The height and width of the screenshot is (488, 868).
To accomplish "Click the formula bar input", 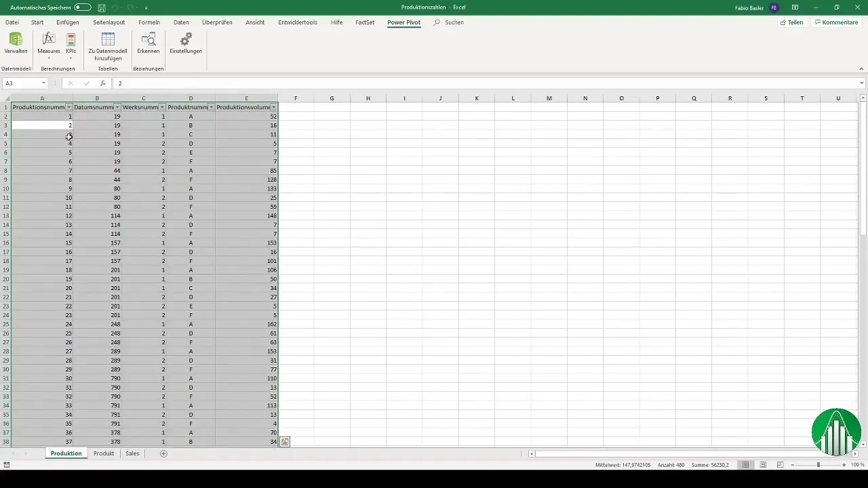I will 485,83.
